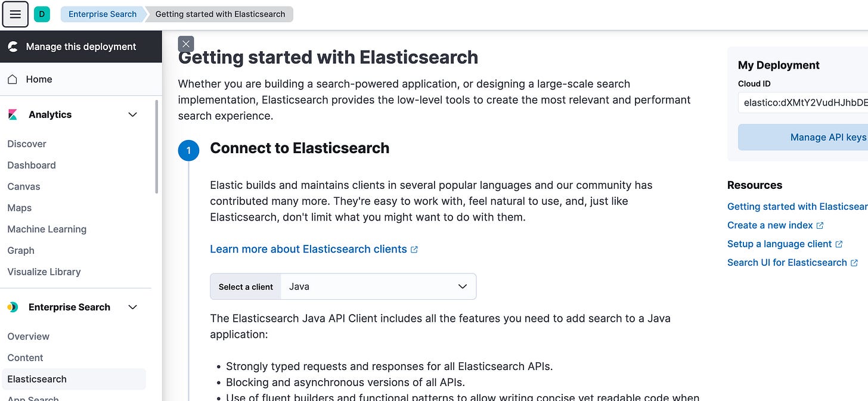The height and width of the screenshot is (401, 868).
Task: Click the Elastic Cloud logo icon
Action: point(13,46)
